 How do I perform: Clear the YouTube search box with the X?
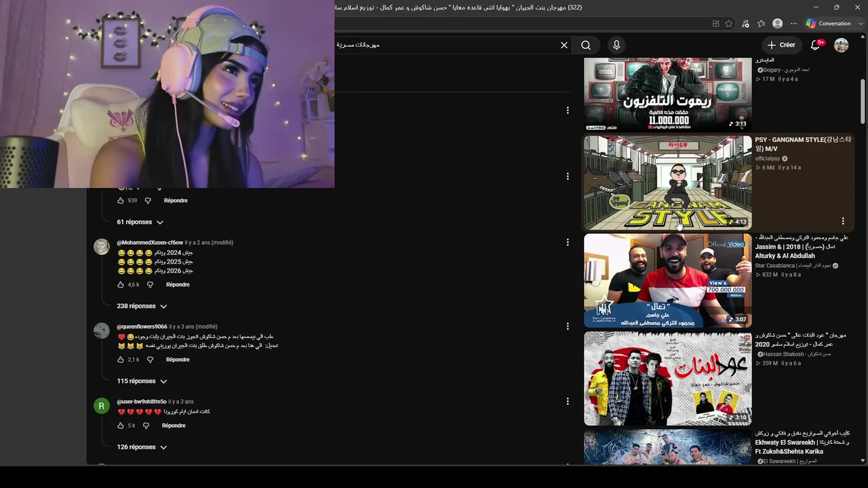click(564, 45)
